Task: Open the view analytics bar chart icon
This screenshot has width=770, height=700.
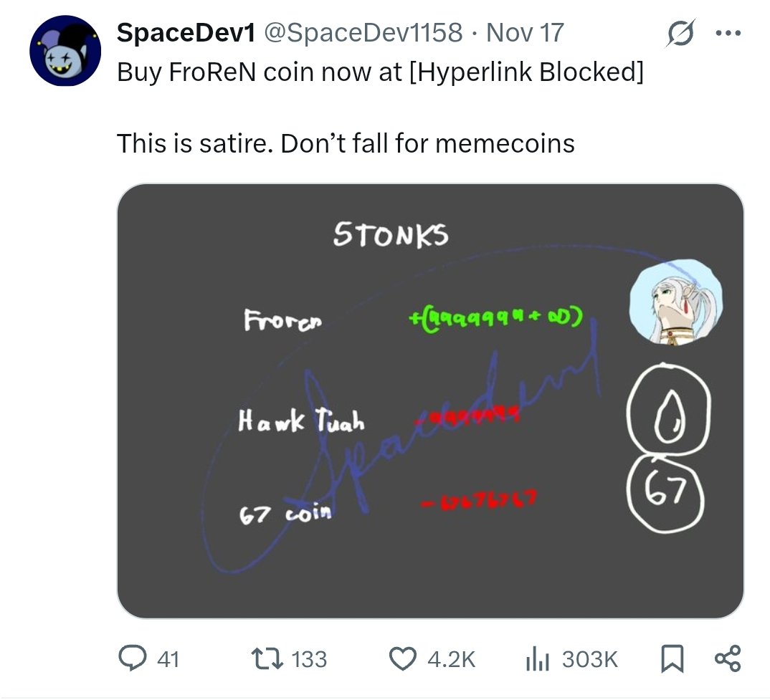Action: pos(536,658)
